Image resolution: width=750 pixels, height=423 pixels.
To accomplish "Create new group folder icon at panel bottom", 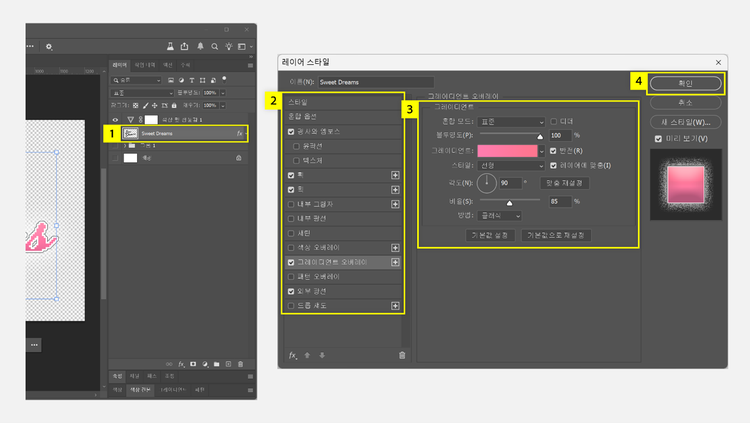I will (x=217, y=364).
